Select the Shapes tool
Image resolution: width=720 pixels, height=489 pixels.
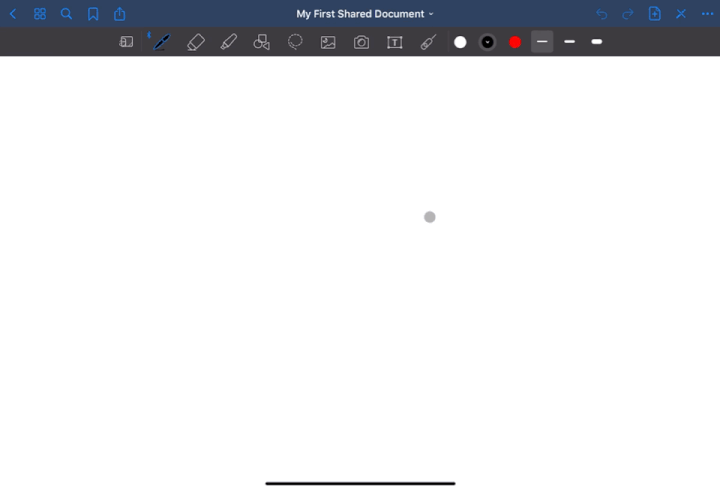262,42
